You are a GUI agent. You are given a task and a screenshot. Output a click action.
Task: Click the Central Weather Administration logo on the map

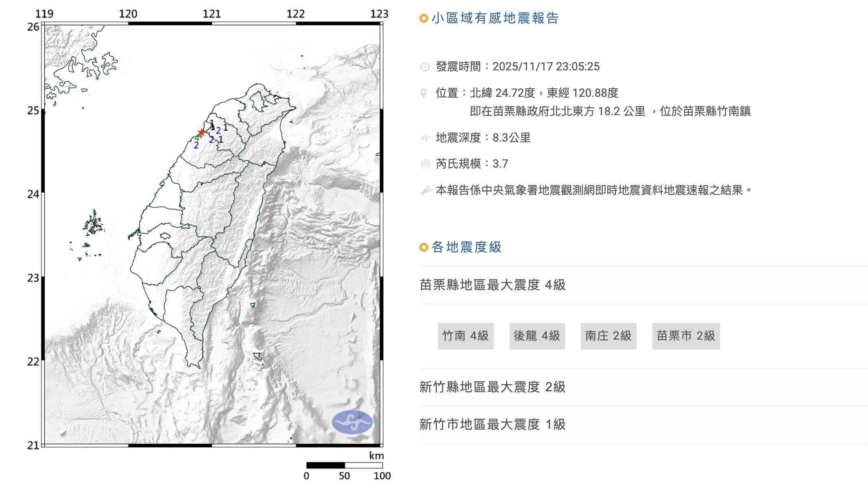pos(352,422)
